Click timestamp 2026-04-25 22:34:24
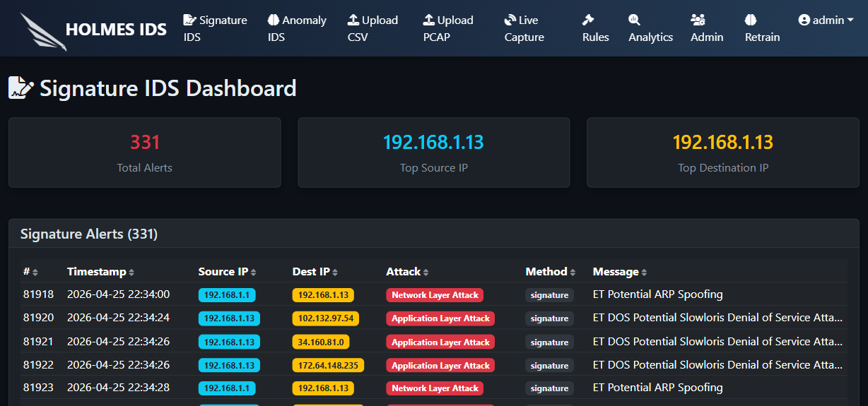 [118, 318]
